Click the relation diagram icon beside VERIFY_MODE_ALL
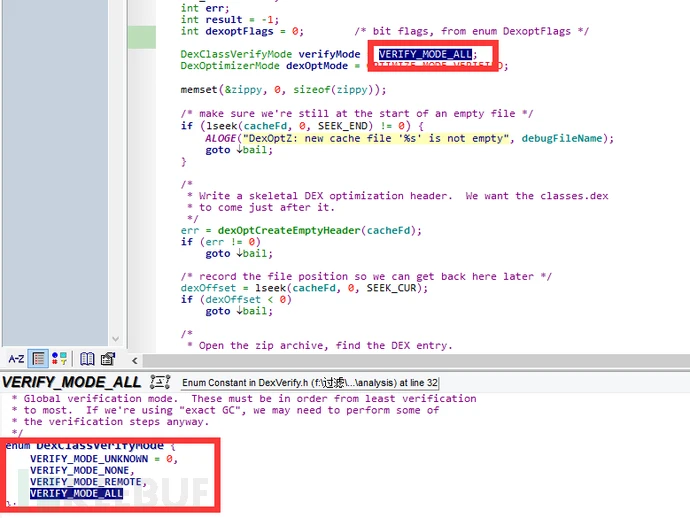 pyautogui.click(x=160, y=382)
